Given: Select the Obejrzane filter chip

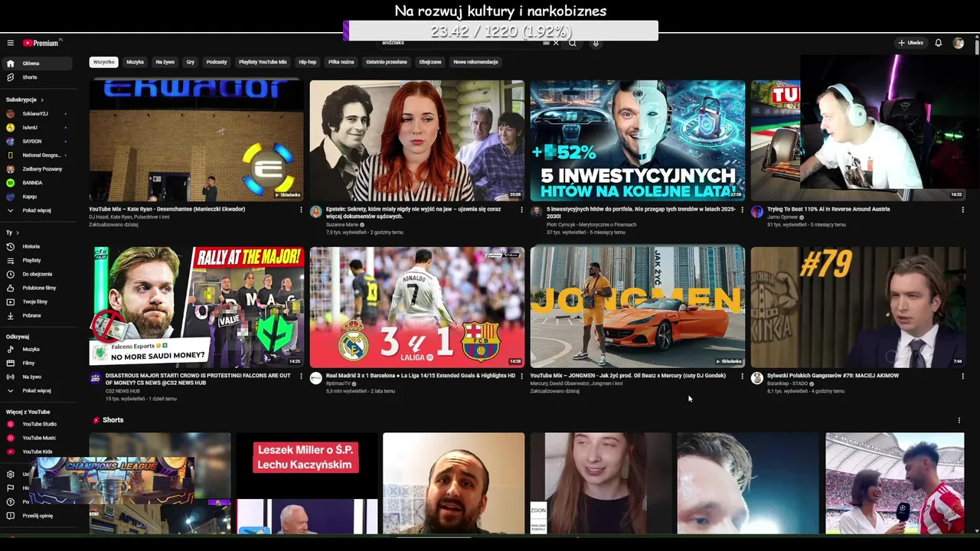Looking at the screenshot, I should 430,62.
